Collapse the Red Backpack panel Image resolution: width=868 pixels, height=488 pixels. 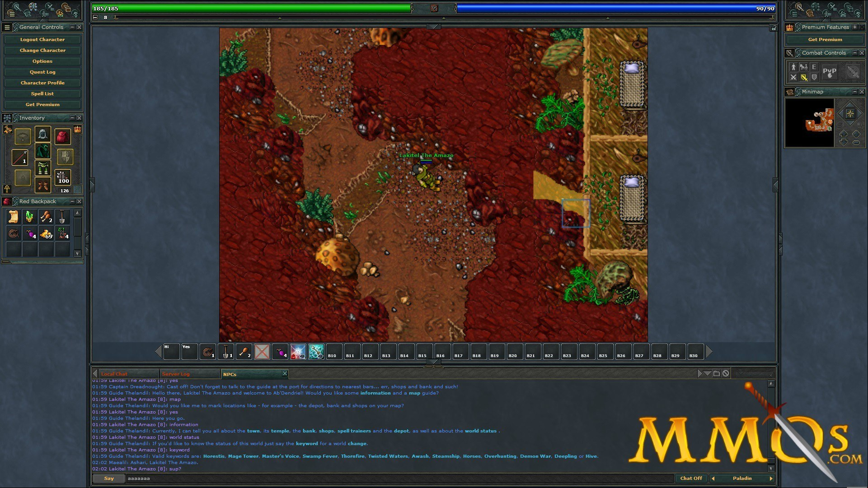click(72, 201)
